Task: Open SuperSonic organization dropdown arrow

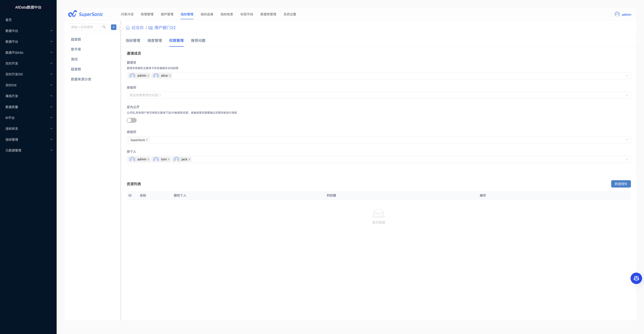Action: (627, 140)
